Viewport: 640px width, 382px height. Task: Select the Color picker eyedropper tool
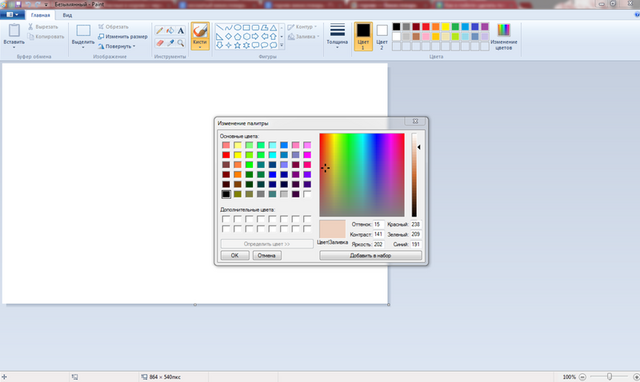click(x=170, y=43)
